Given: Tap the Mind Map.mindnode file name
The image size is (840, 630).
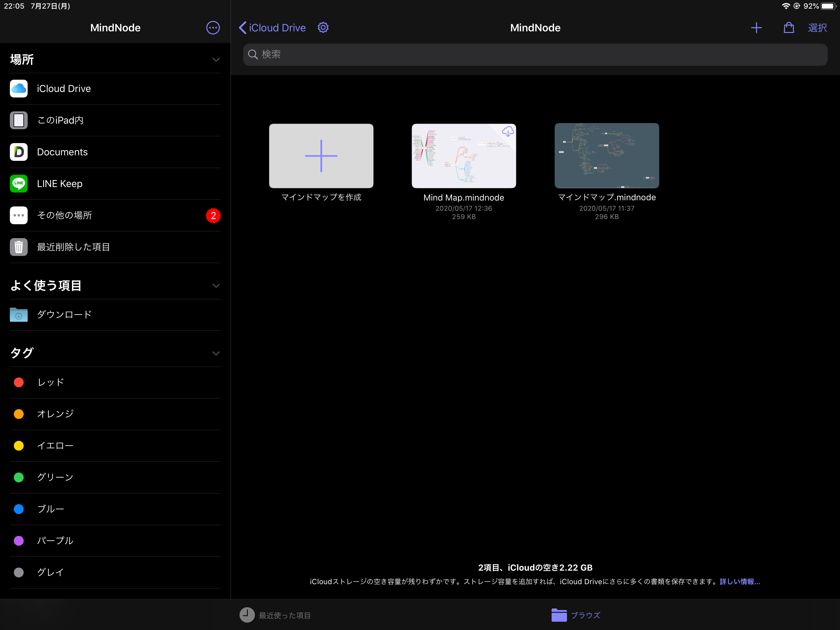Looking at the screenshot, I should point(464,197).
